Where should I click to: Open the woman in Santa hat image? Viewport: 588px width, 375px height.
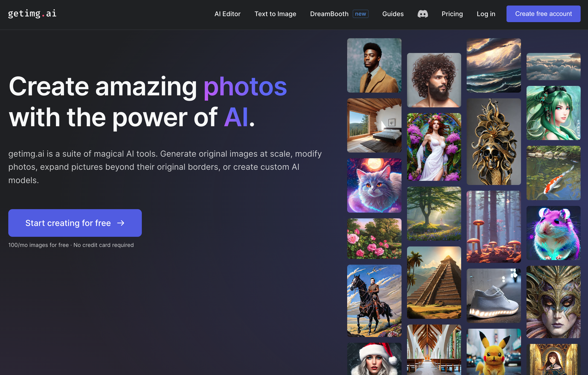click(x=374, y=359)
